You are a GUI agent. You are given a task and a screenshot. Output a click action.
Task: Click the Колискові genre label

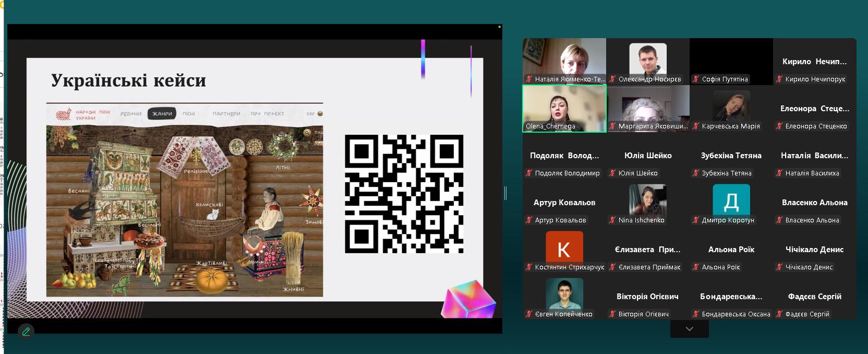click(210, 205)
